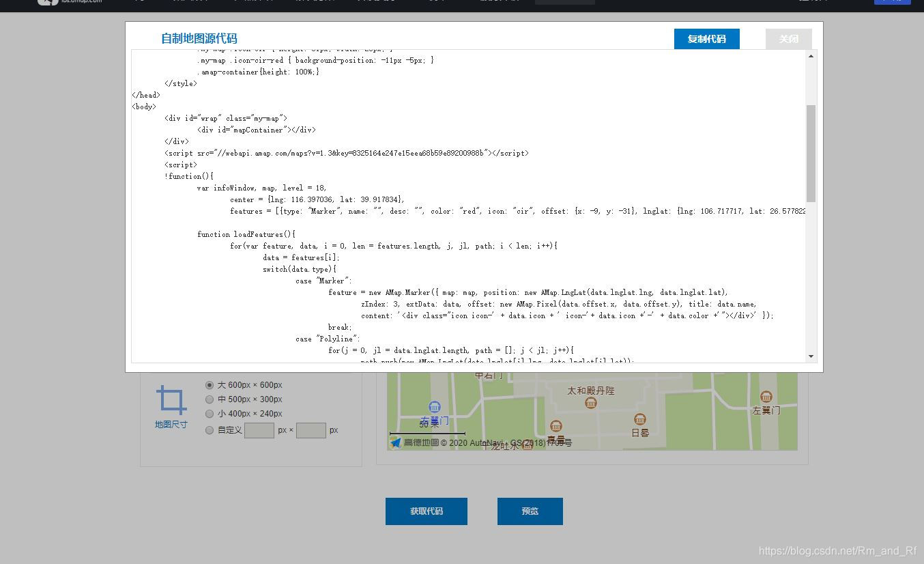Click the 'for(var feature, data, i = 0' line
This screenshot has width=924, height=564.
tap(394, 246)
